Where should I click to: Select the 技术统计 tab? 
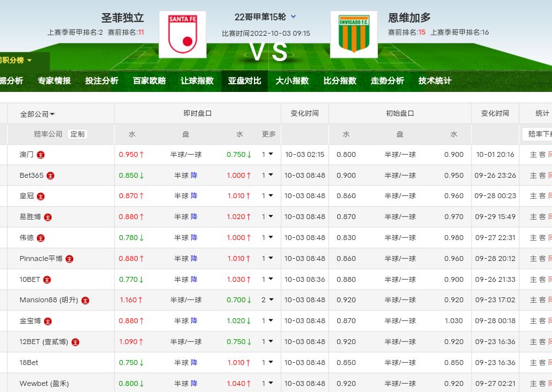point(435,80)
